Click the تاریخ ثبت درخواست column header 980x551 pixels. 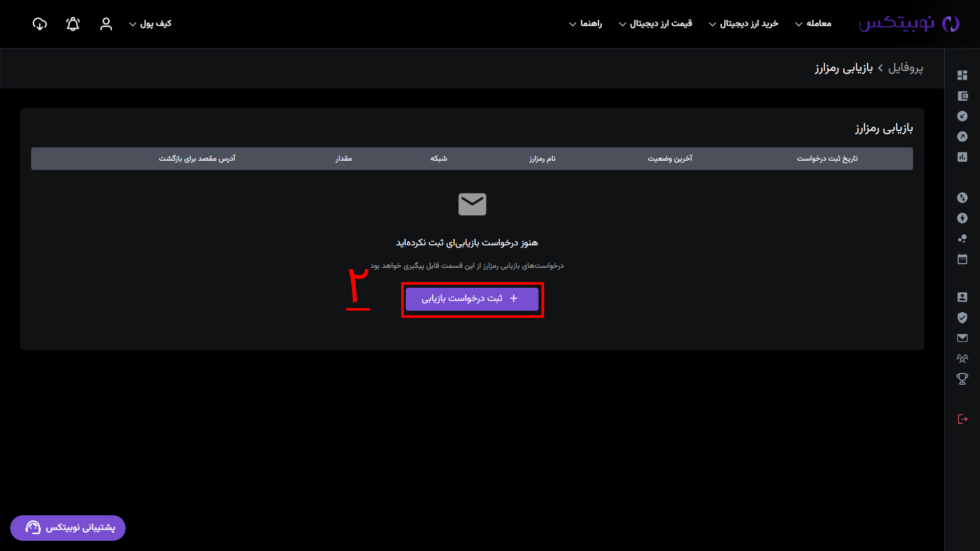click(x=827, y=159)
